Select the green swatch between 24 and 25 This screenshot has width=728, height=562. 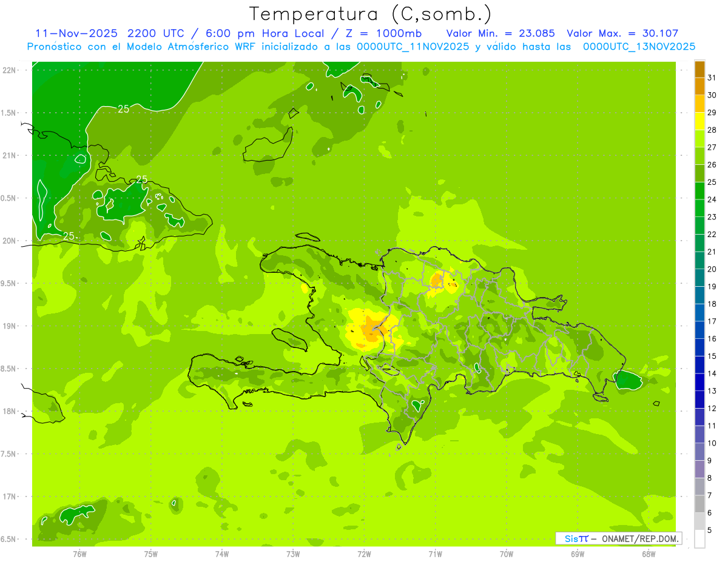(x=699, y=191)
